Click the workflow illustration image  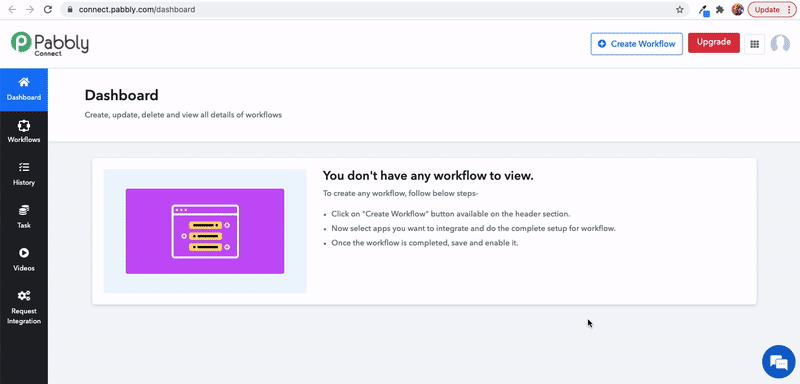(205, 231)
